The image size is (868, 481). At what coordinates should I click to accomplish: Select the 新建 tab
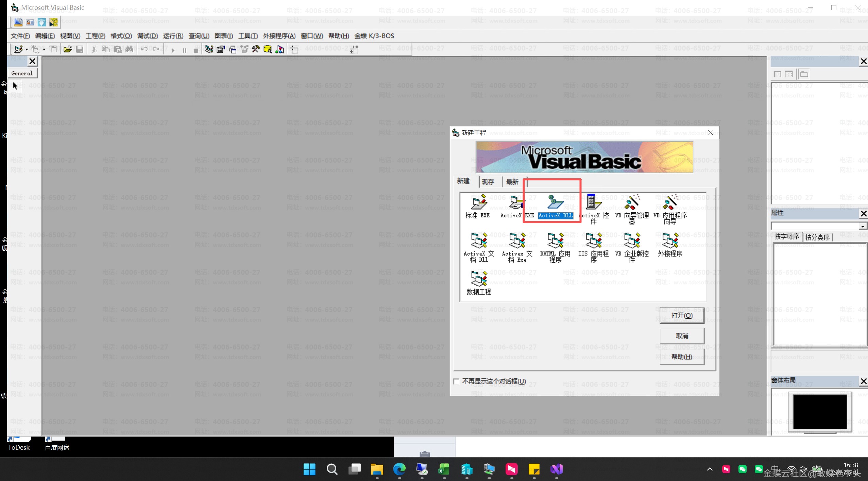tap(463, 181)
